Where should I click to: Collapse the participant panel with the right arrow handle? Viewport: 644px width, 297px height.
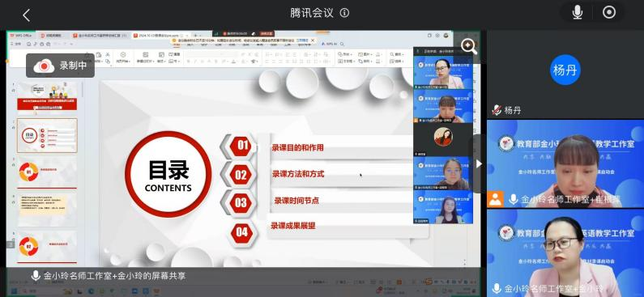pos(479,163)
